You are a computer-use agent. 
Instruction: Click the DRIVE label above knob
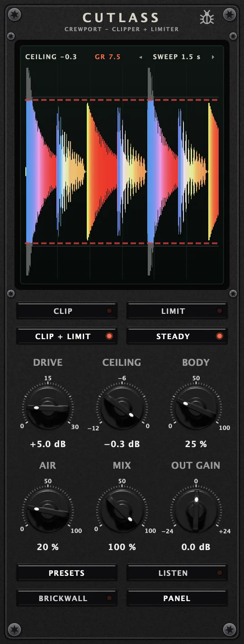(x=48, y=363)
